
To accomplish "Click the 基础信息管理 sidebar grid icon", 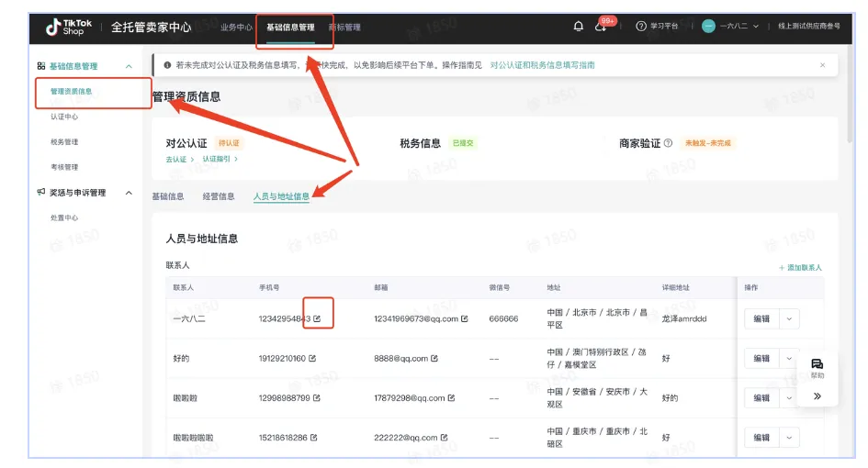I will (x=41, y=66).
